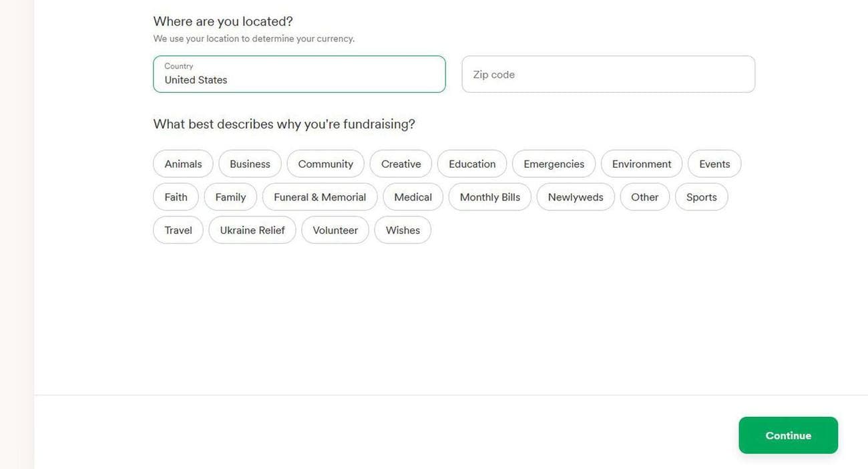Choose Education as fundraising reason
This screenshot has width=868, height=469.
coord(472,164)
